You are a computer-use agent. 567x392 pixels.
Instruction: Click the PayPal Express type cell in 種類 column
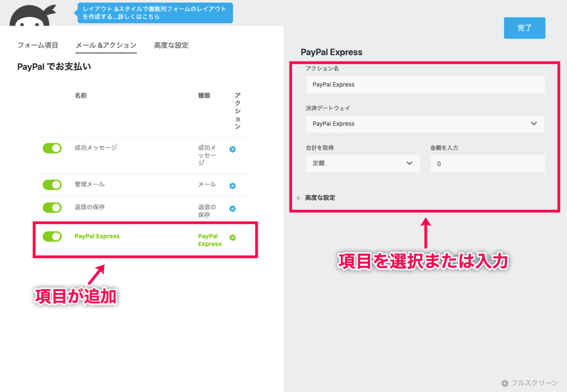210,240
